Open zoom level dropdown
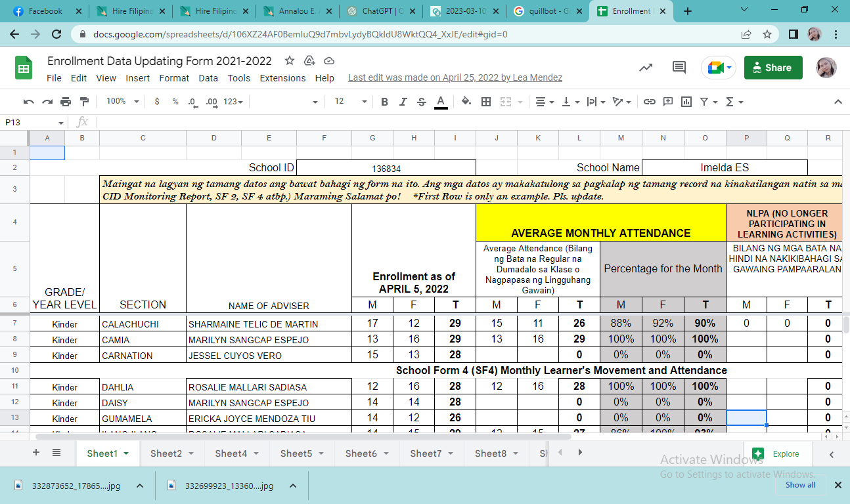The image size is (850, 504). [x=122, y=102]
